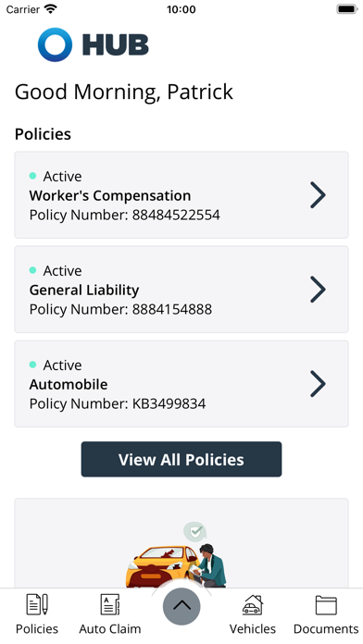
Task: Click the HUB logo
Action: pos(94,44)
